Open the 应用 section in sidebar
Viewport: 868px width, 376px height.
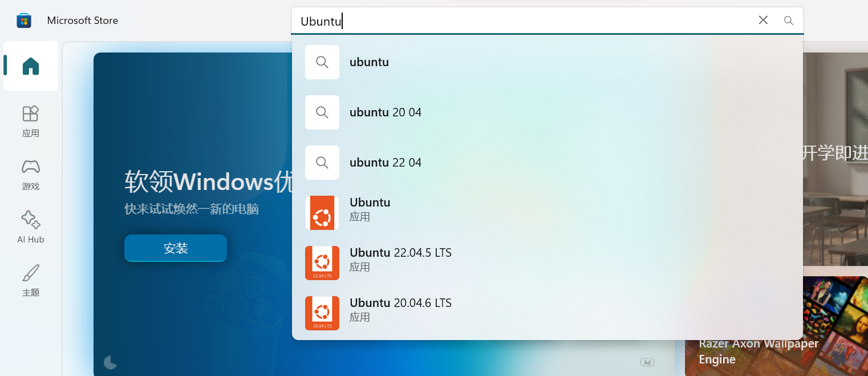[x=31, y=121]
